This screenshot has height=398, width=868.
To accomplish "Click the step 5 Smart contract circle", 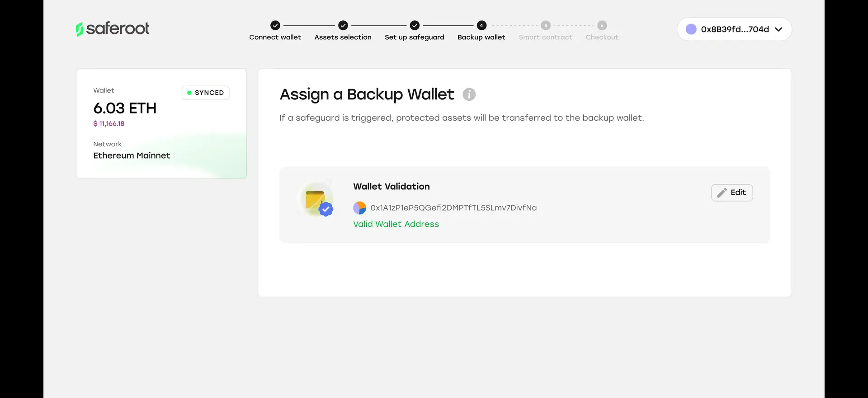I will [546, 25].
